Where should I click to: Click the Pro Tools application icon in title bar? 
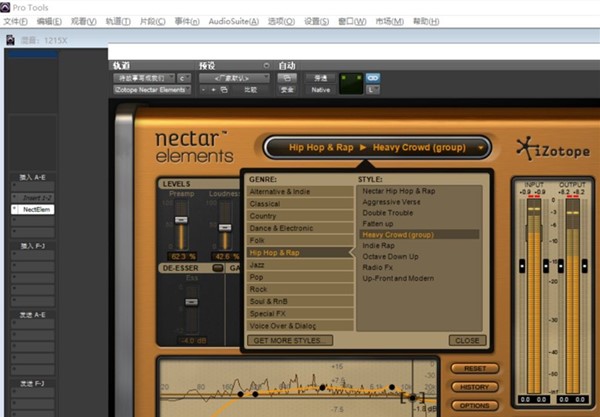[5, 7]
